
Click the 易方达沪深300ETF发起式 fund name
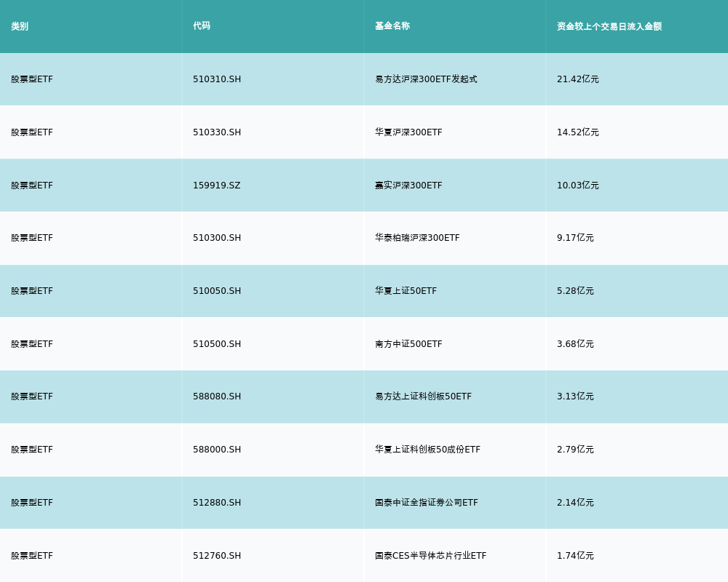tap(426, 79)
